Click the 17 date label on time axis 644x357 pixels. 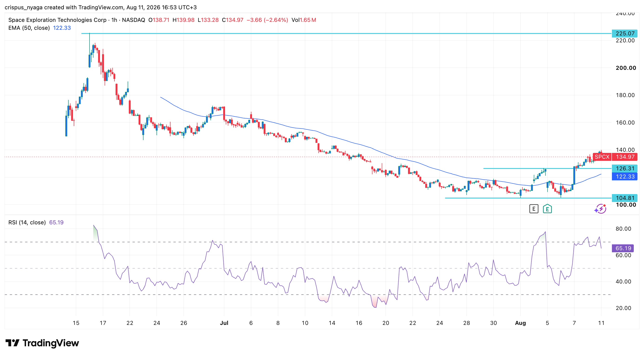(103, 323)
